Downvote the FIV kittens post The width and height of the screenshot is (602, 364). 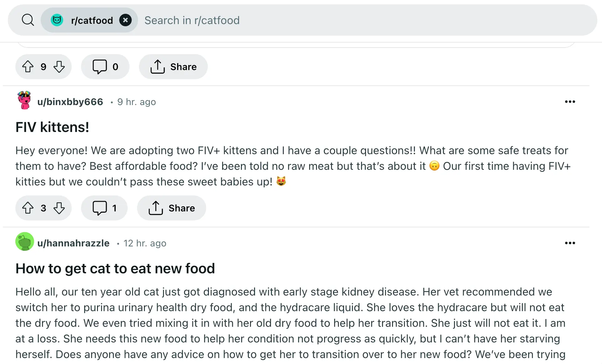59,208
